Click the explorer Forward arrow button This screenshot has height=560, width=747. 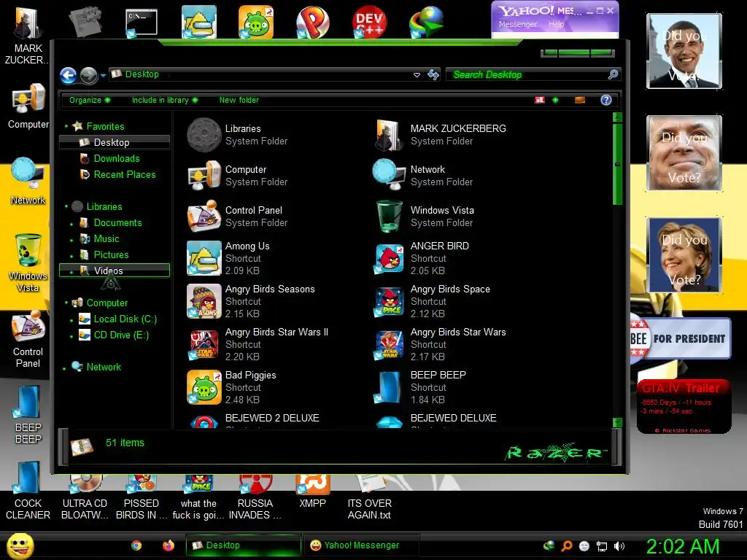click(88, 75)
